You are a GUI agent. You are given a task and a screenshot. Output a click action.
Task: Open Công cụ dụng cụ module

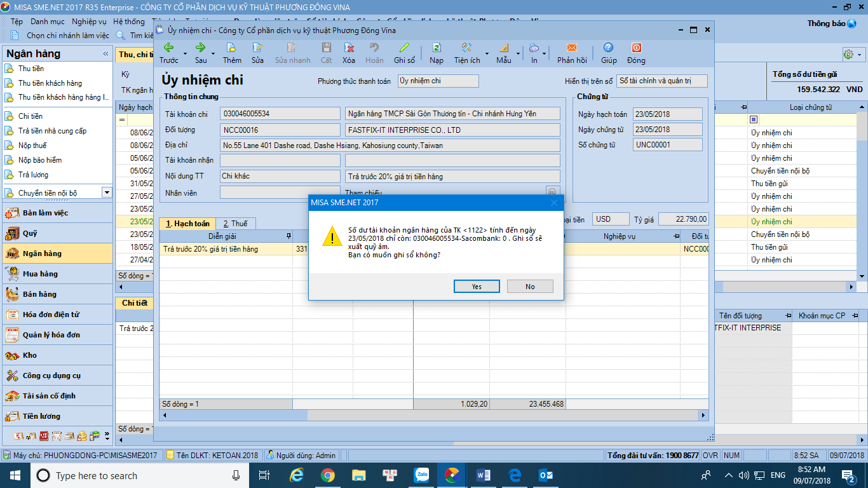(58, 376)
